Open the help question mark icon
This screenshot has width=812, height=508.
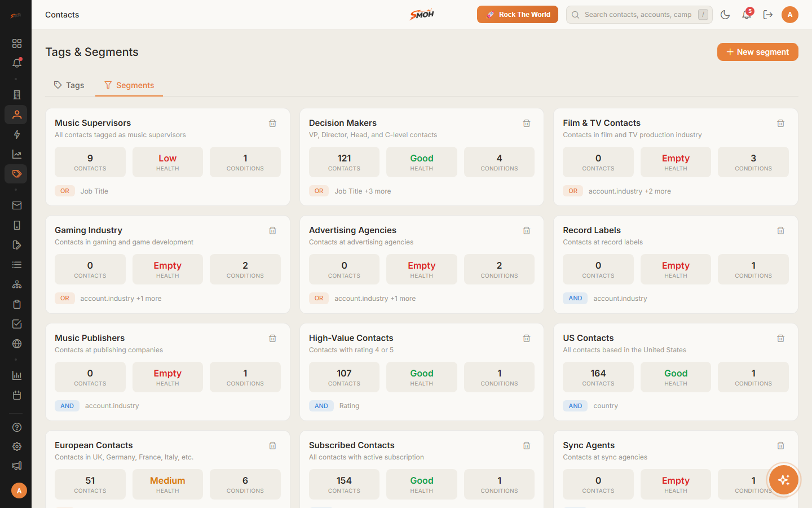pyautogui.click(x=17, y=427)
